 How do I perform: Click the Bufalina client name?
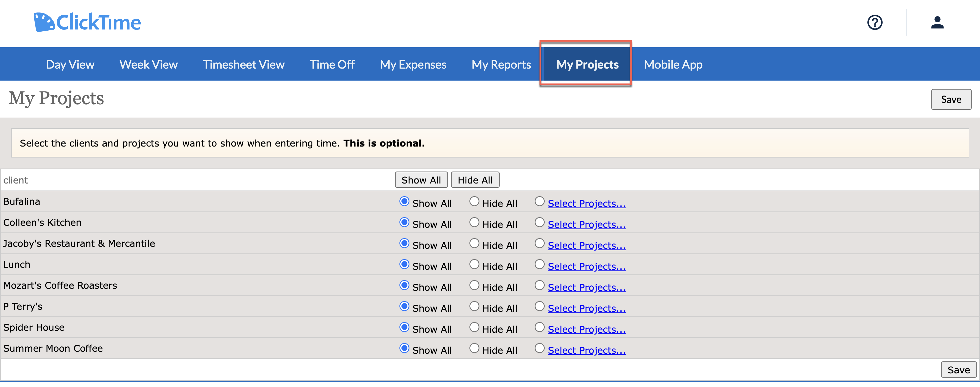22,201
